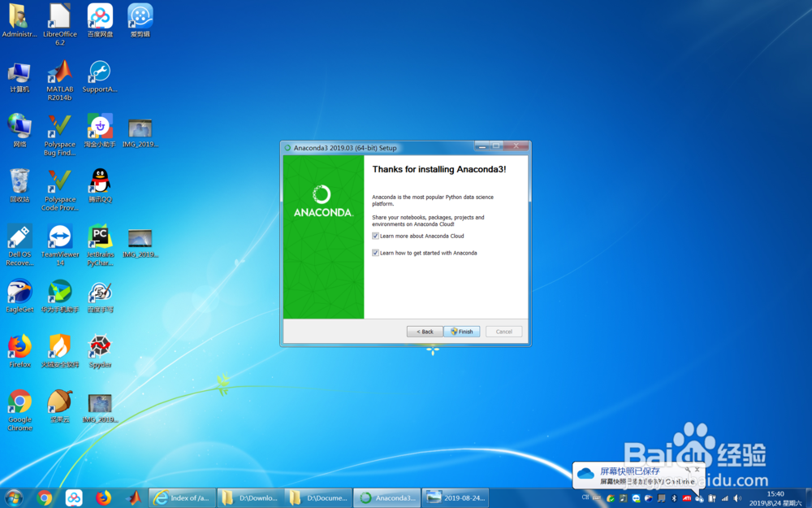The width and height of the screenshot is (812, 508).
Task: Click the 屏幕快照已保存 notification text
Action: [630, 471]
